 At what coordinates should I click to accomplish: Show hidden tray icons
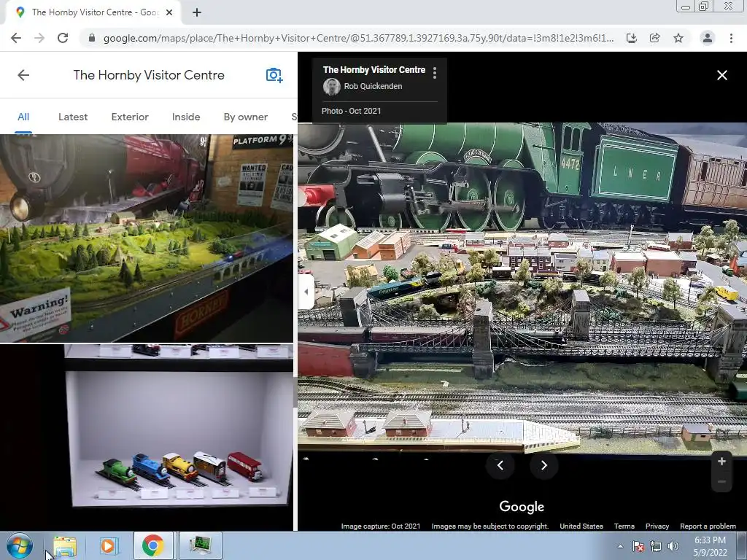tap(620, 547)
